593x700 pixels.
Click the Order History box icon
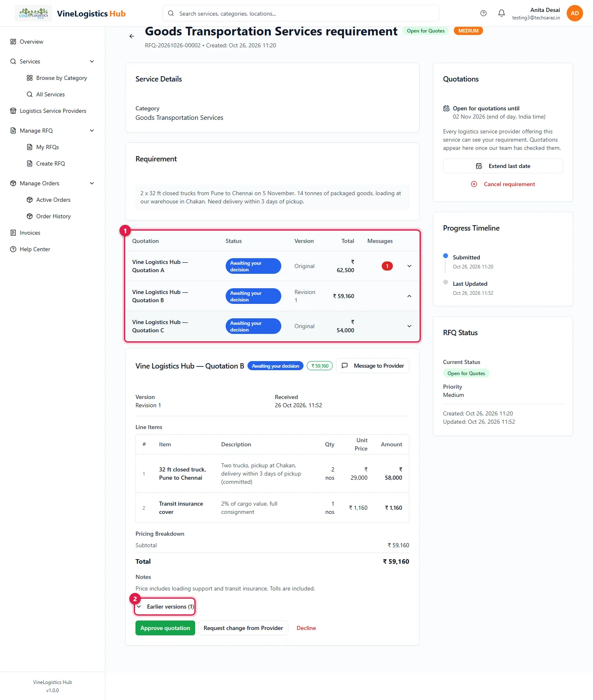point(30,216)
